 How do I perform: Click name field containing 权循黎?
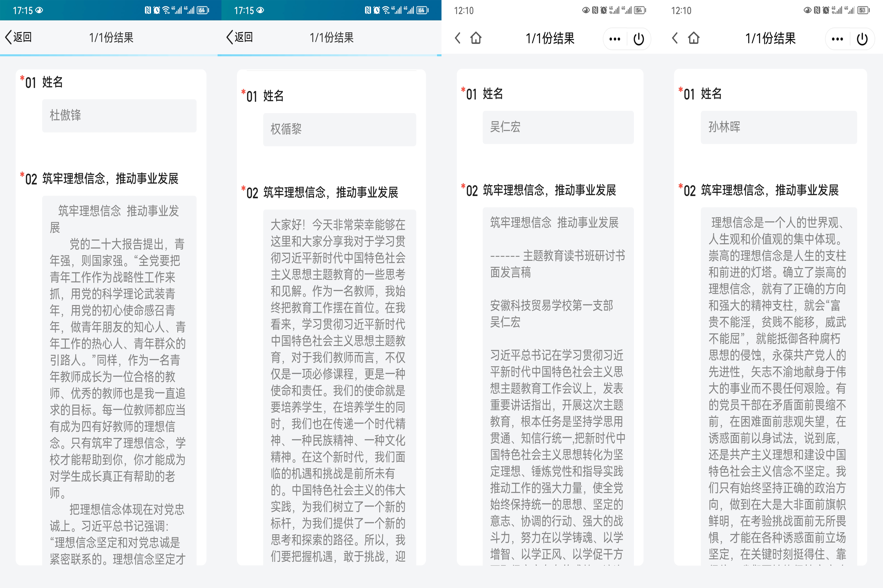click(x=340, y=129)
